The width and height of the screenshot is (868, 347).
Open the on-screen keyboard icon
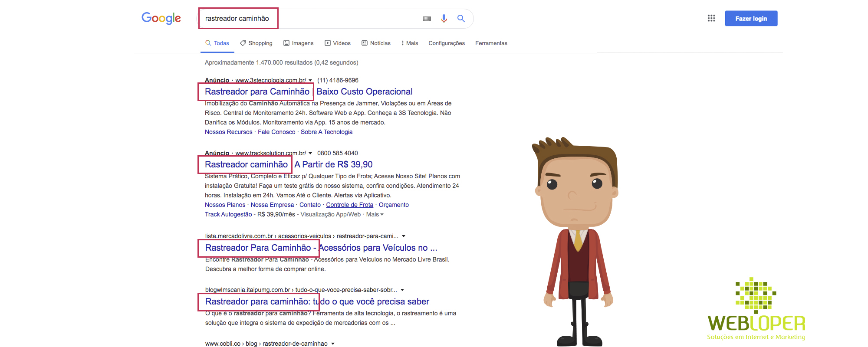pyautogui.click(x=427, y=19)
